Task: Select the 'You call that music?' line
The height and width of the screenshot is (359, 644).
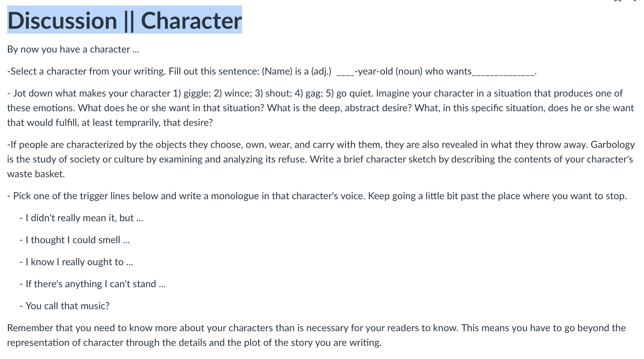Action: (64, 306)
